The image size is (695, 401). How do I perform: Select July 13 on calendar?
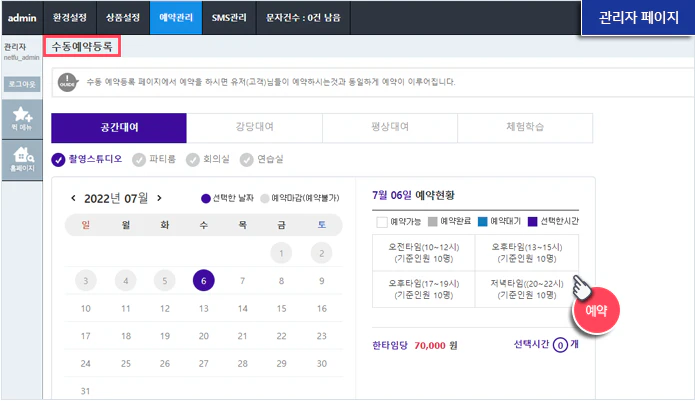click(203, 308)
